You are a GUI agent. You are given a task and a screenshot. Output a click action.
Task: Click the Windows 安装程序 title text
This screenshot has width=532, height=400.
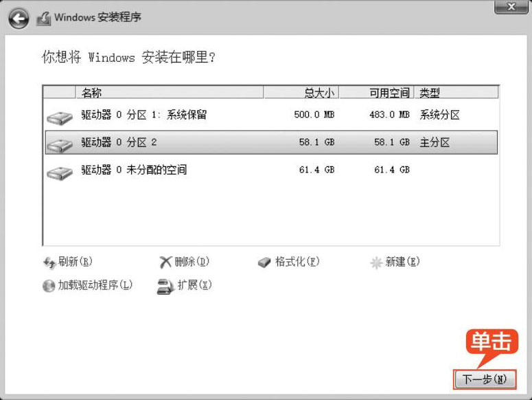pos(97,17)
